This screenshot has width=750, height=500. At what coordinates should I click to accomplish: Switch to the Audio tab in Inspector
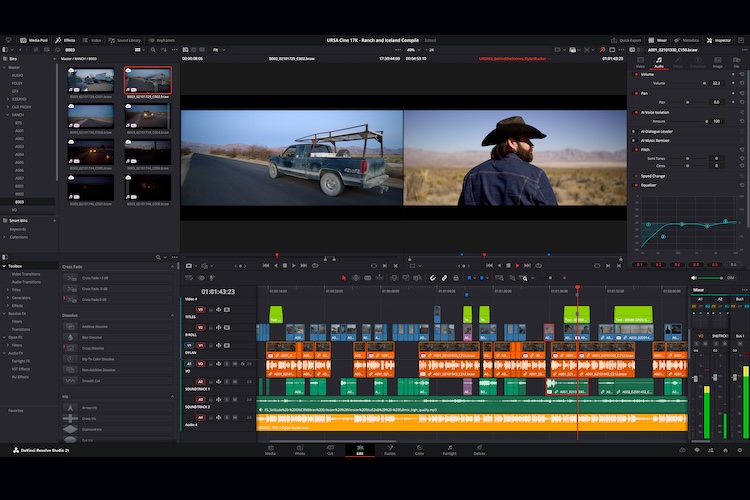point(659,62)
